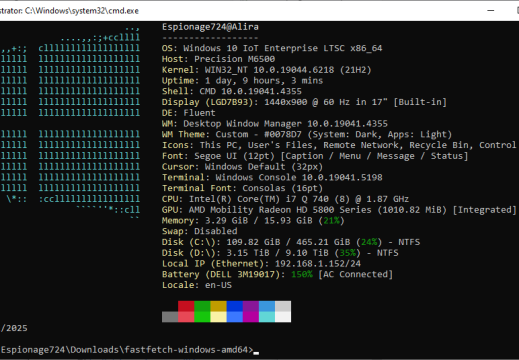
Task: Click the Kernel: WIN32_NT version line
Action: [266, 70]
